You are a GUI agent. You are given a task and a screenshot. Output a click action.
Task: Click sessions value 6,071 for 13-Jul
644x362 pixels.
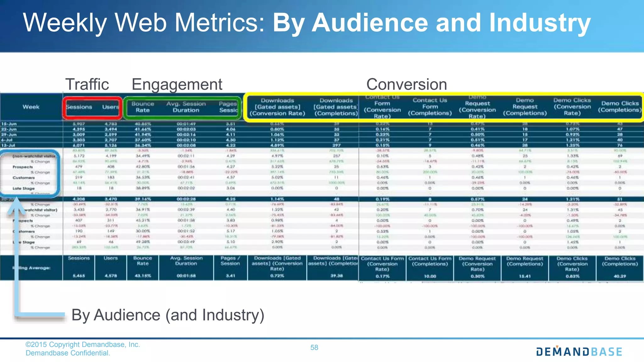point(79,145)
